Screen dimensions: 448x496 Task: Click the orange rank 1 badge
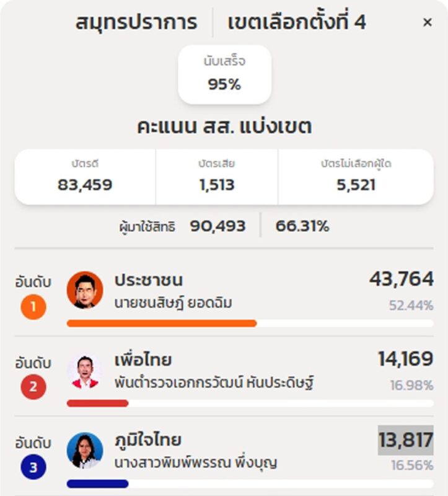click(33, 308)
